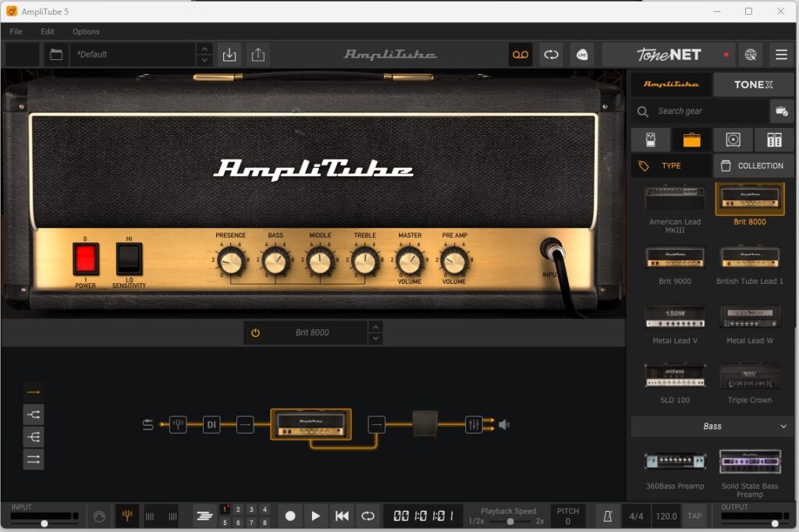This screenshot has height=532, width=799.
Task: Select the cabinet speaker gear category icon
Action: tap(733, 140)
